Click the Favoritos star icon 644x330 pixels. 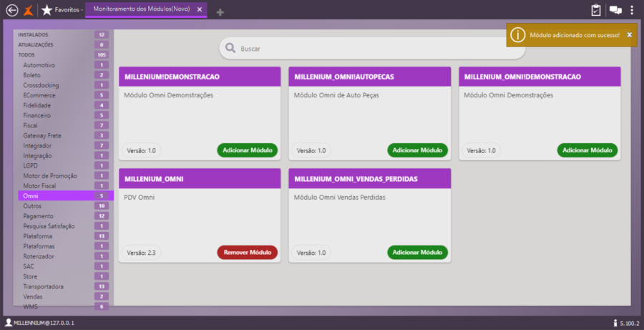[47, 10]
